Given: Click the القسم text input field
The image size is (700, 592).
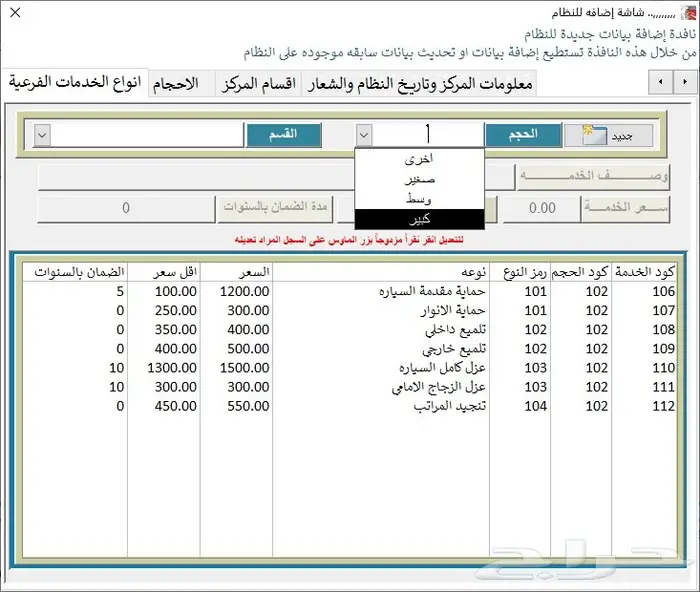Looking at the screenshot, I should 147,135.
